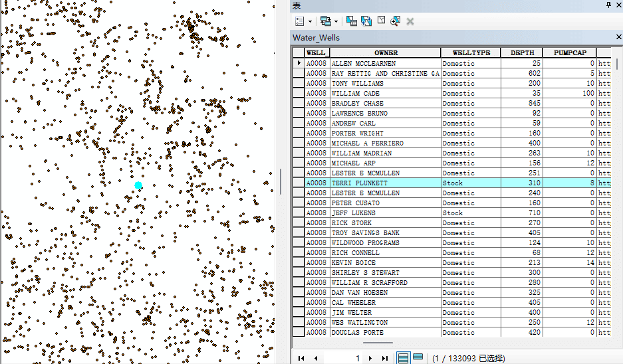
Task: Expand the Table Options dropdown arrow
Action: (x=310, y=21)
